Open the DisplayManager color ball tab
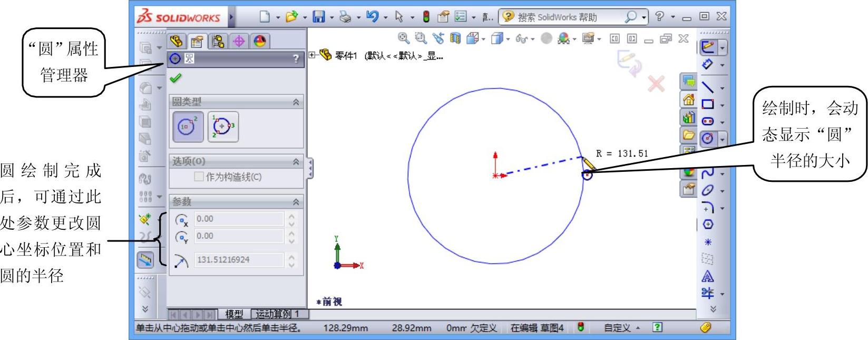Screen dimensions: 868x340 (x=259, y=41)
